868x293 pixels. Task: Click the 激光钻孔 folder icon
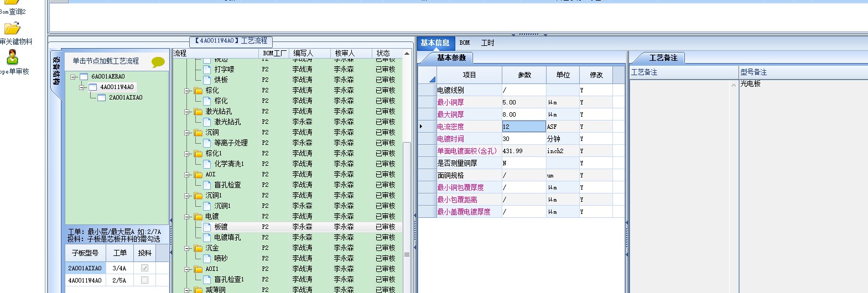pos(199,112)
